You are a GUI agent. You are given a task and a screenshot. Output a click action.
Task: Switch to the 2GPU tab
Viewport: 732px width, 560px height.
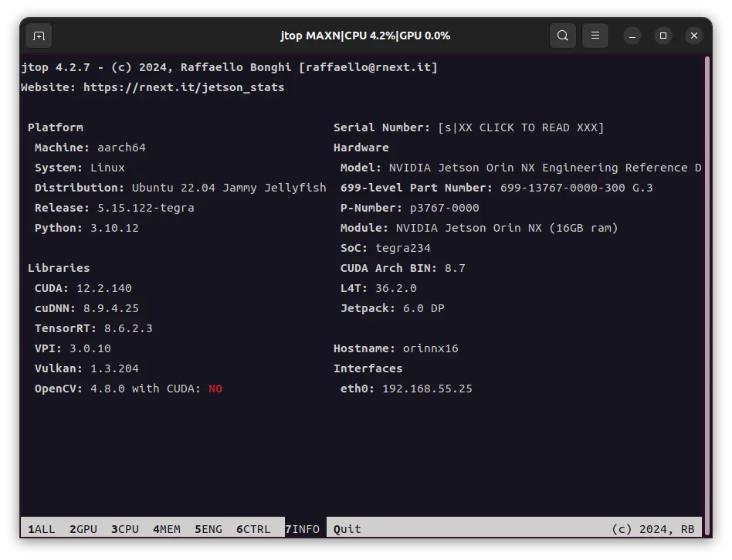83,529
